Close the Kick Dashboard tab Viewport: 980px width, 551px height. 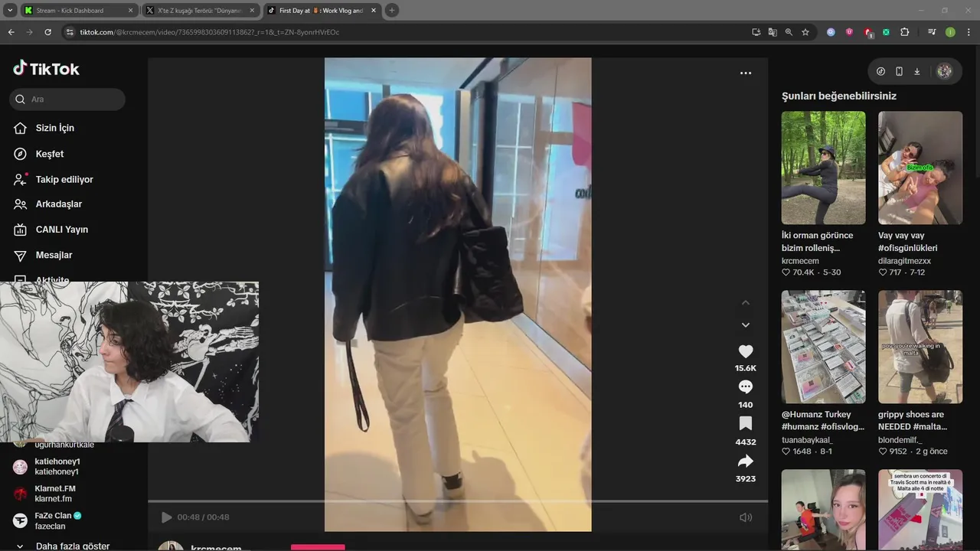pyautogui.click(x=130, y=11)
